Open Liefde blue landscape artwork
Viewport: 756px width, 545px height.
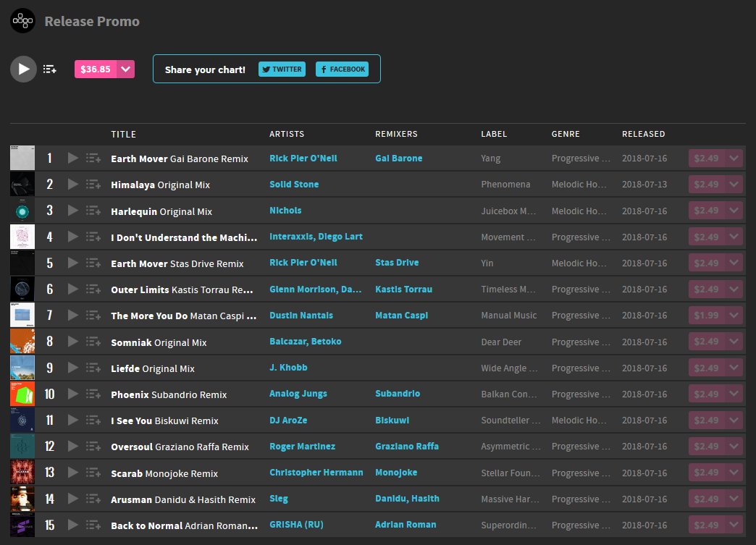(x=22, y=368)
